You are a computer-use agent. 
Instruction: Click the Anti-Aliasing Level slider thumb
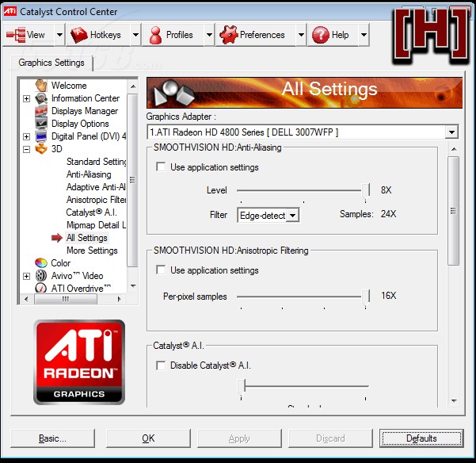365,191
